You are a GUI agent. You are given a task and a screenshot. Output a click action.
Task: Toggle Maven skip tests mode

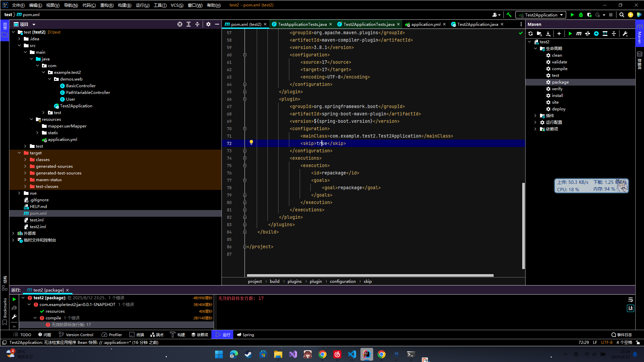tap(596, 34)
